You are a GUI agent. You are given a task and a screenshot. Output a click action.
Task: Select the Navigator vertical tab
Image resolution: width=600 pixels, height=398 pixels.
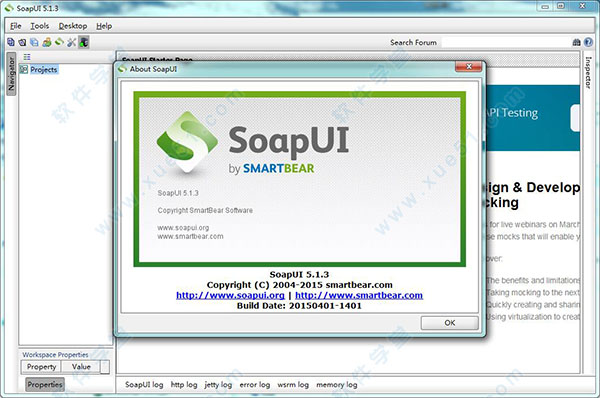(11, 74)
